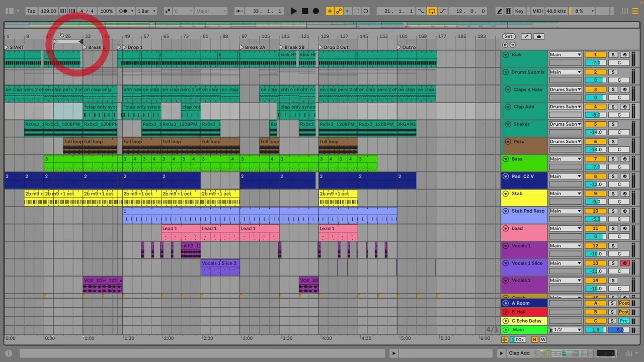Solo the Stab track
The width and height of the screenshot is (644, 362).
[613, 194]
